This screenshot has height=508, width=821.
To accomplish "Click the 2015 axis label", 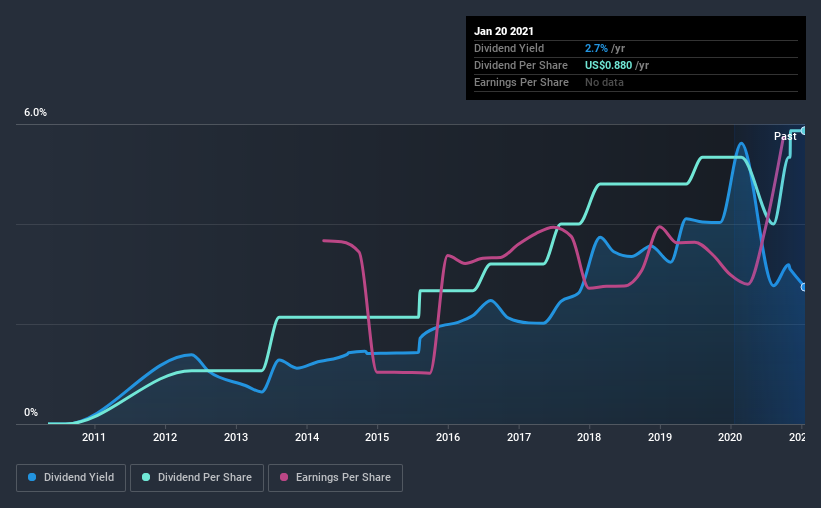I will coord(377,437).
